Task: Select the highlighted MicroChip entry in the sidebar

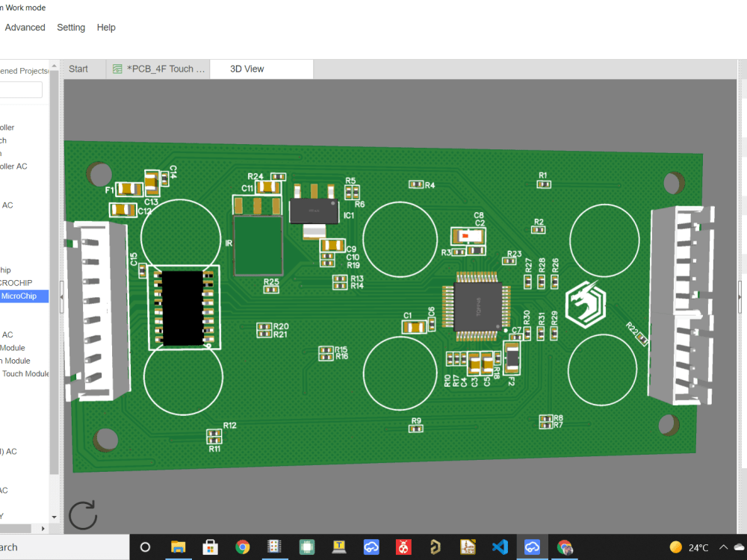Action: tap(22, 296)
